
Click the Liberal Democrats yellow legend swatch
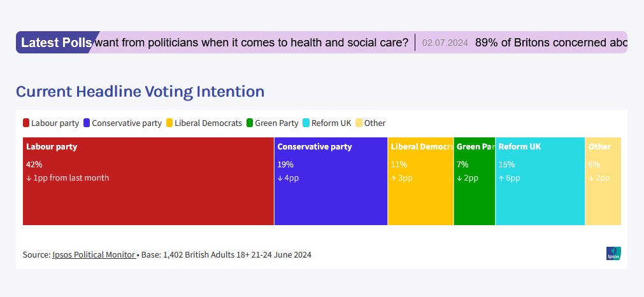click(x=169, y=123)
